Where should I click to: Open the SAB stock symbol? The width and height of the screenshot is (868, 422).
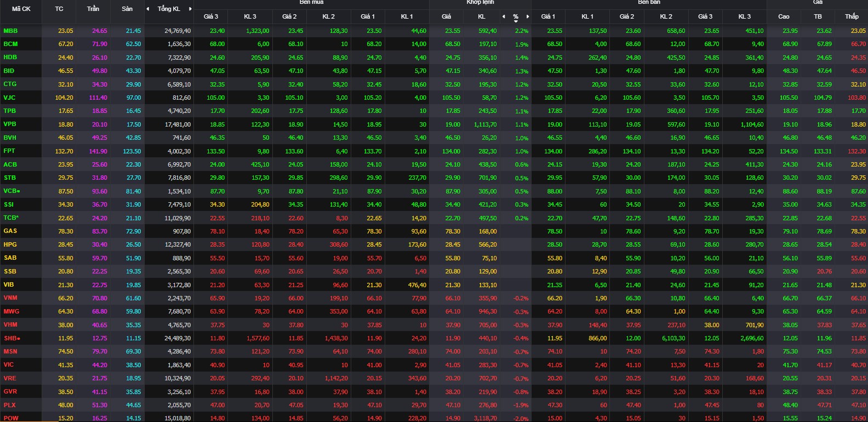(x=10, y=258)
